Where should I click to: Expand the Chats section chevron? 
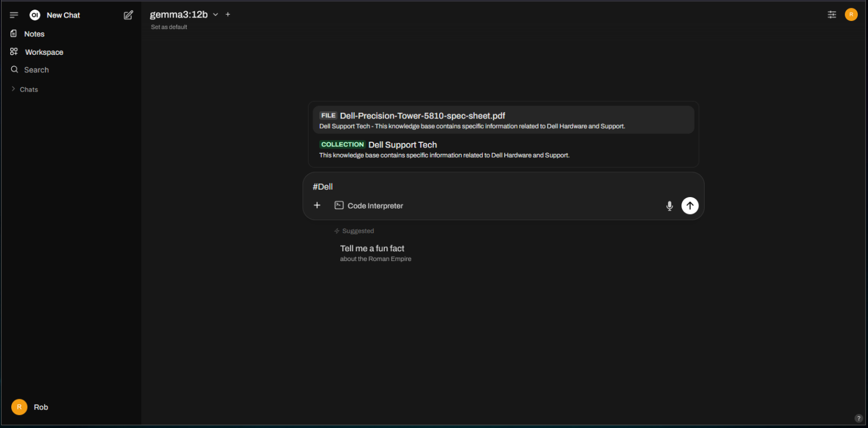pyautogui.click(x=14, y=89)
